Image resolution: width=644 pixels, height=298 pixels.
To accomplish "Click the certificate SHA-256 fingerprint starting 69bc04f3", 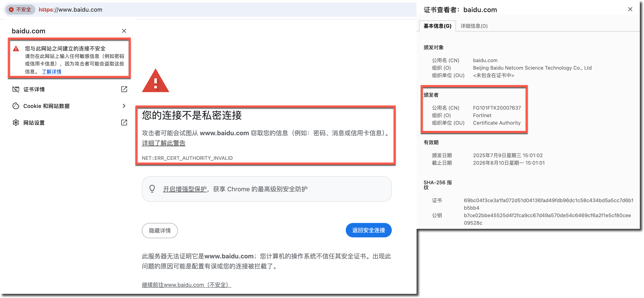I will click(548, 204).
